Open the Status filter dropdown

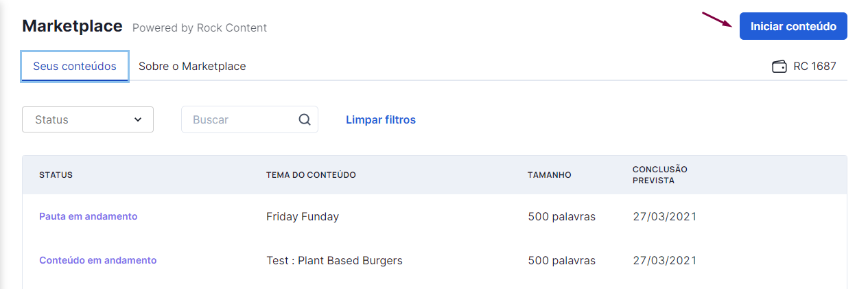tap(88, 119)
